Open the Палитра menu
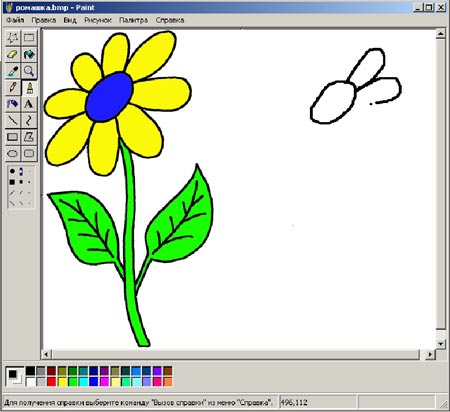The image size is (450, 412). [133, 20]
